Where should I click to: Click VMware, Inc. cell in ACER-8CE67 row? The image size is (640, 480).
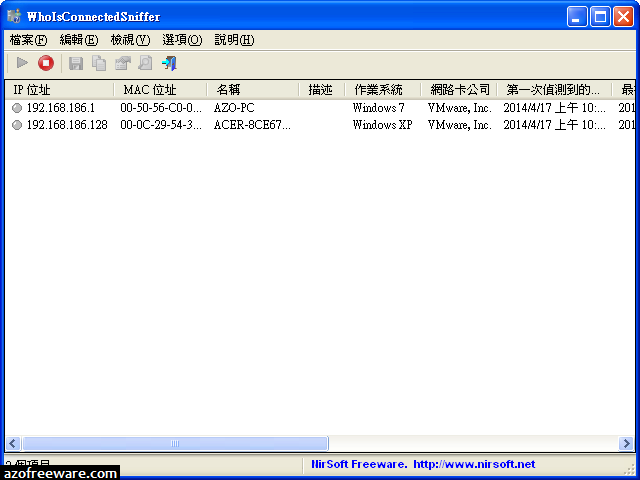pos(460,125)
